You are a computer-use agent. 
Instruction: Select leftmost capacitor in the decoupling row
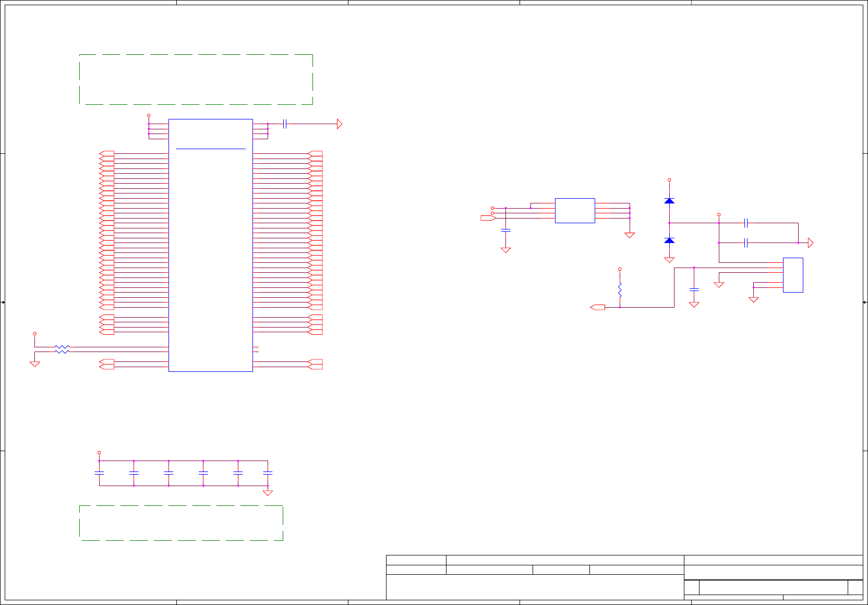point(99,473)
